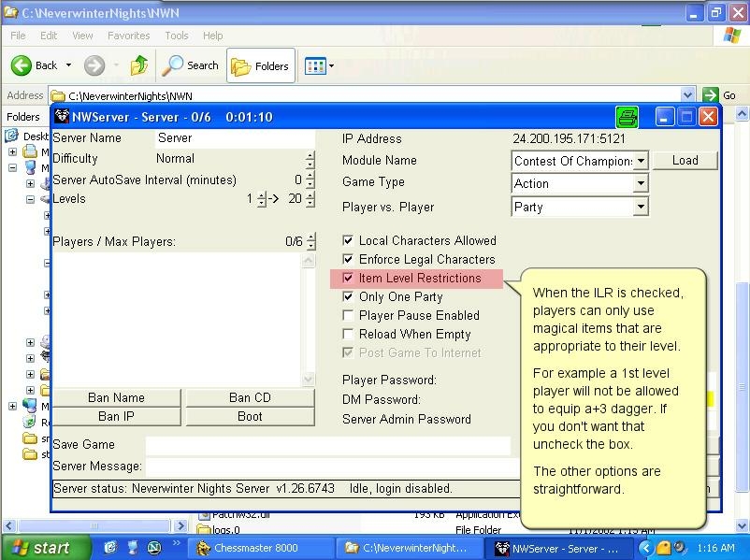Viewport: 750px width, 560px height.
Task: Click the green printer icon in NWServer title bar
Action: 627,117
